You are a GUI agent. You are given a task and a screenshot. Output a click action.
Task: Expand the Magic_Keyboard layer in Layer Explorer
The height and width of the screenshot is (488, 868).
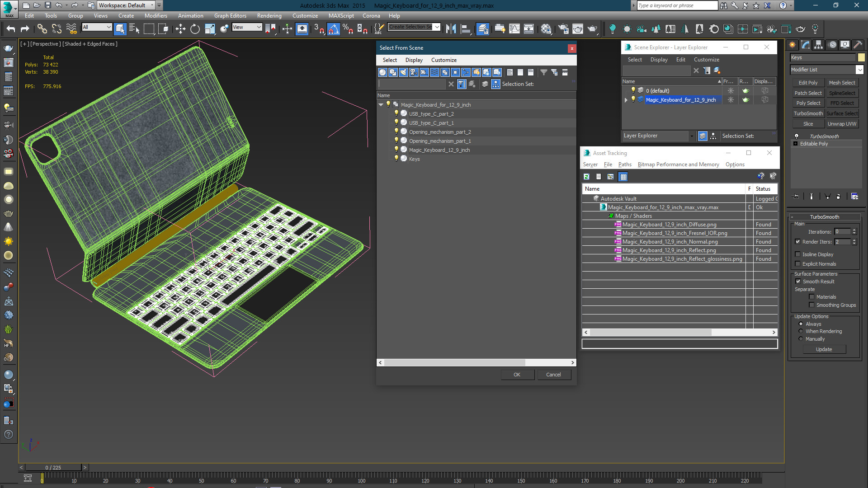point(626,100)
